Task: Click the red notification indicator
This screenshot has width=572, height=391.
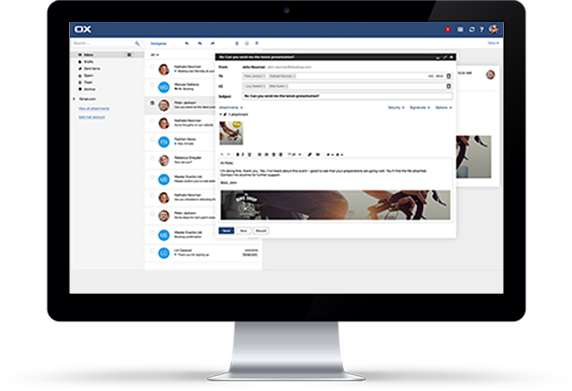Action: tap(448, 30)
